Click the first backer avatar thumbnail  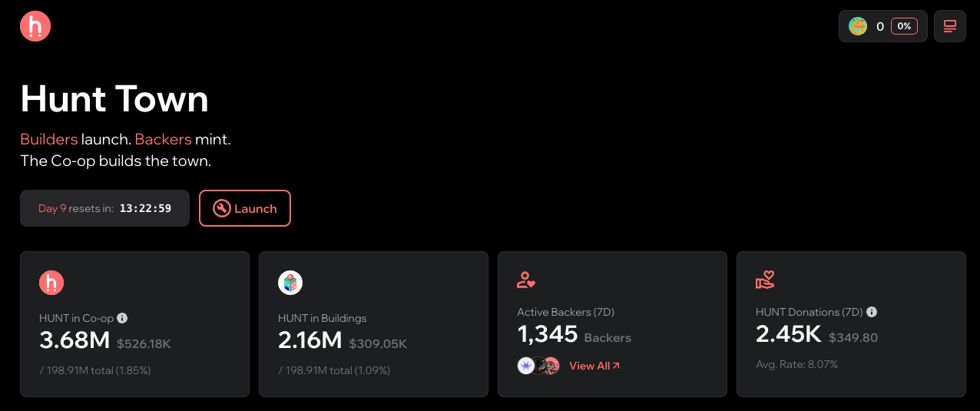(526, 366)
